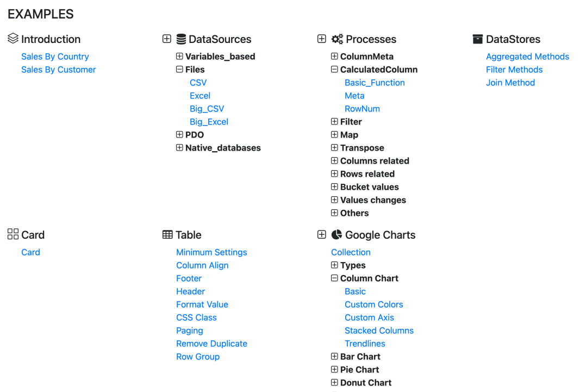Collapse the CalculatedColumn node
Image resolution: width=580 pixels, height=392 pixels.
pos(334,70)
